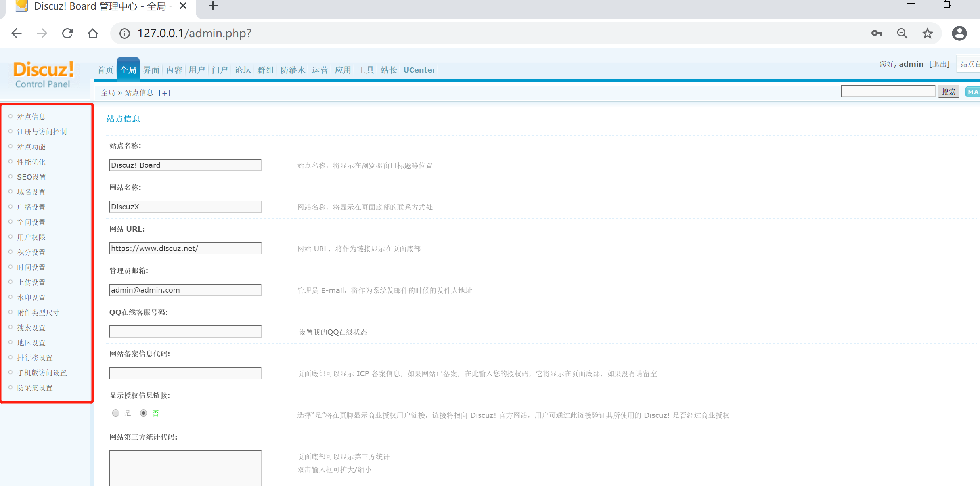Click the browser home icon
Image resolution: width=980 pixels, height=486 pixels.
tap(93, 33)
